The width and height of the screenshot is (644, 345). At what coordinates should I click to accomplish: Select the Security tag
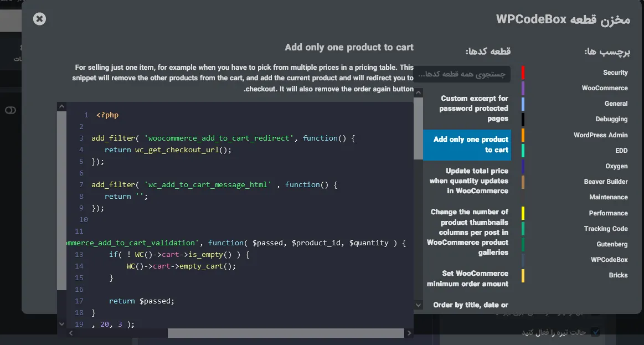[x=615, y=73]
